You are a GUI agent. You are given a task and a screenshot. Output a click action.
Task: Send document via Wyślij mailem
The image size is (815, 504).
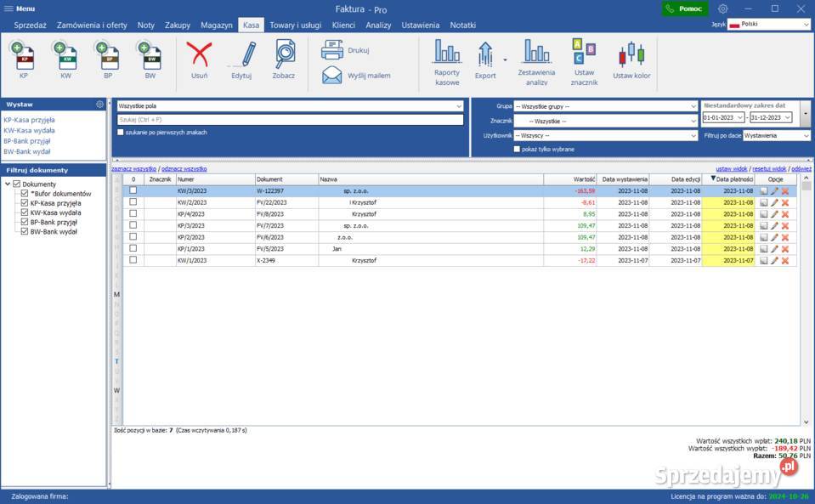tap(356, 76)
